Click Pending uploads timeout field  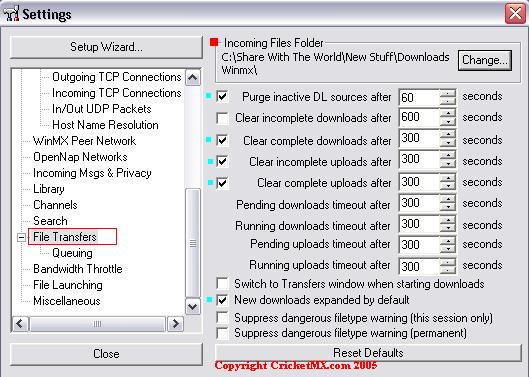419,245
